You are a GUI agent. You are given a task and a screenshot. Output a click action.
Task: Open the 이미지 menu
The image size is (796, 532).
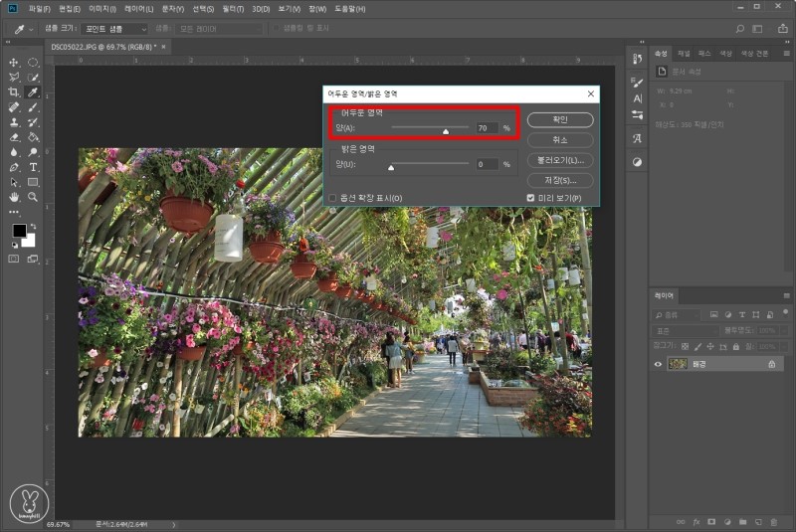(102, 8)
